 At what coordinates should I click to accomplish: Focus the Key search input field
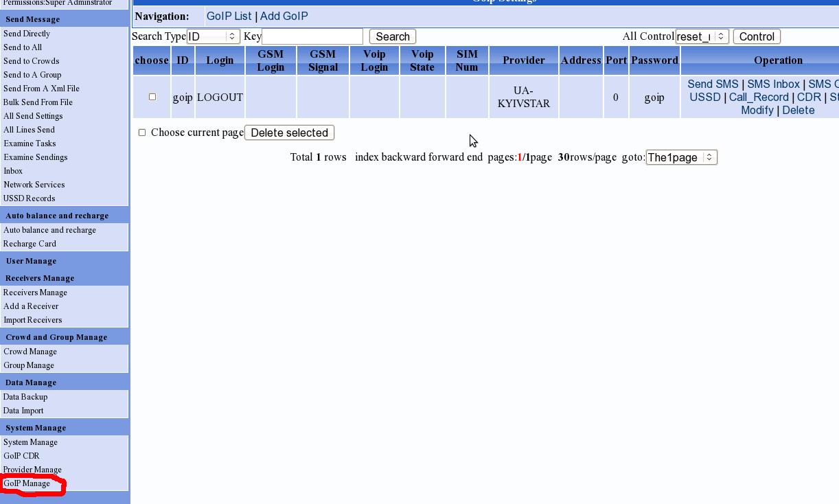[x=312, y=36]
